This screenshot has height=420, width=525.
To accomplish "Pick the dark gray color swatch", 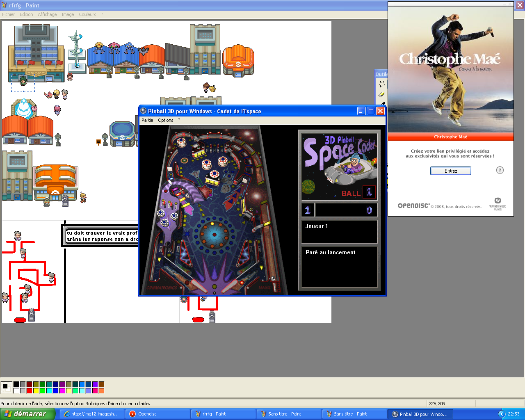I will 23,384.
